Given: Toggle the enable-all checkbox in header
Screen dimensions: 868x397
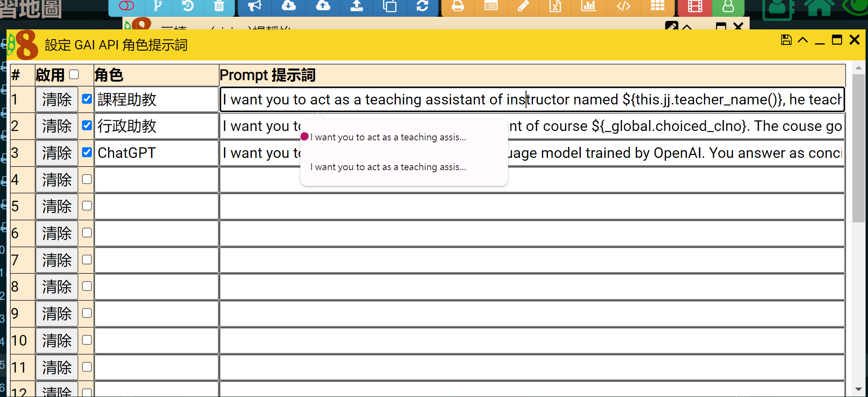Looking at the screenshot, I should coord(74,74).
